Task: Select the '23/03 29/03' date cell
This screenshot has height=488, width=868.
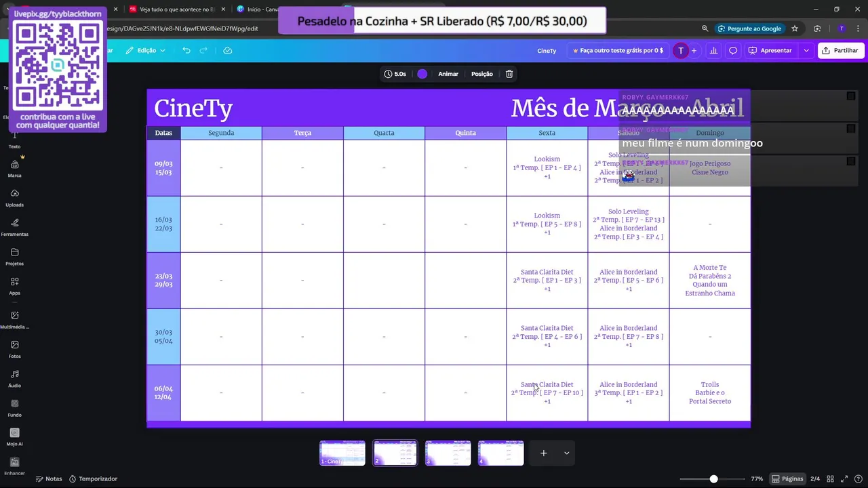Action: coord(163,281)
